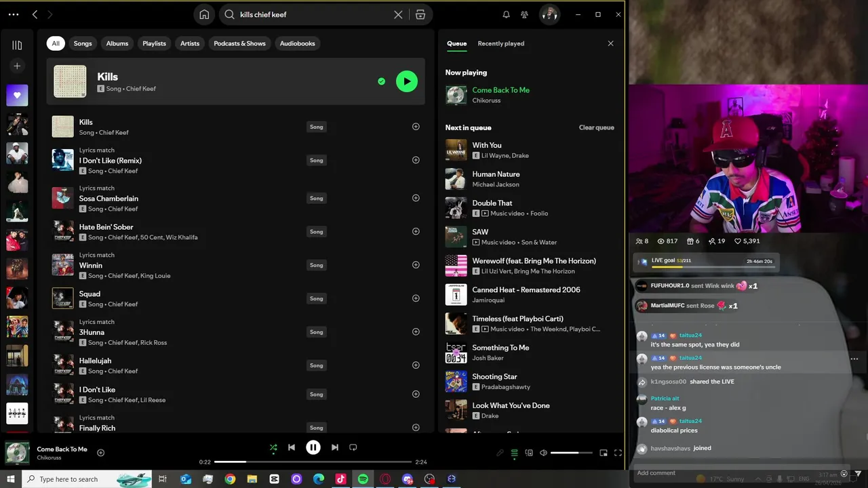Filter results by Playlists

[x=154, y=43]
